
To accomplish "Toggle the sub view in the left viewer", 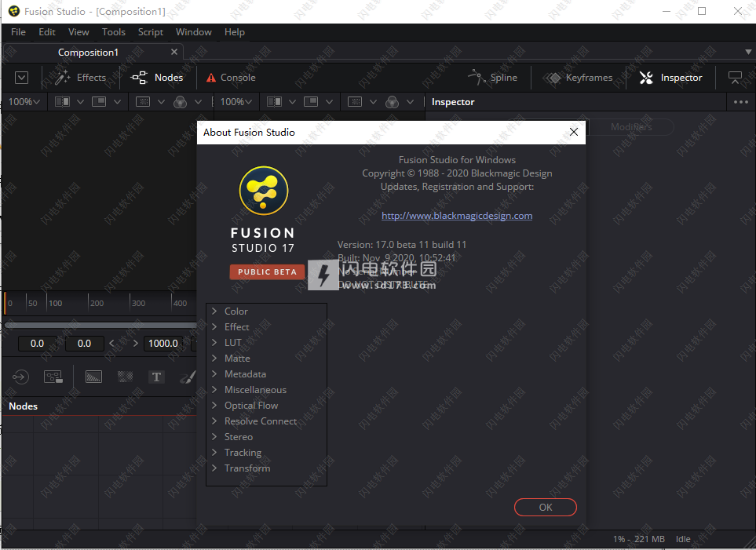I will pos(99,102).
